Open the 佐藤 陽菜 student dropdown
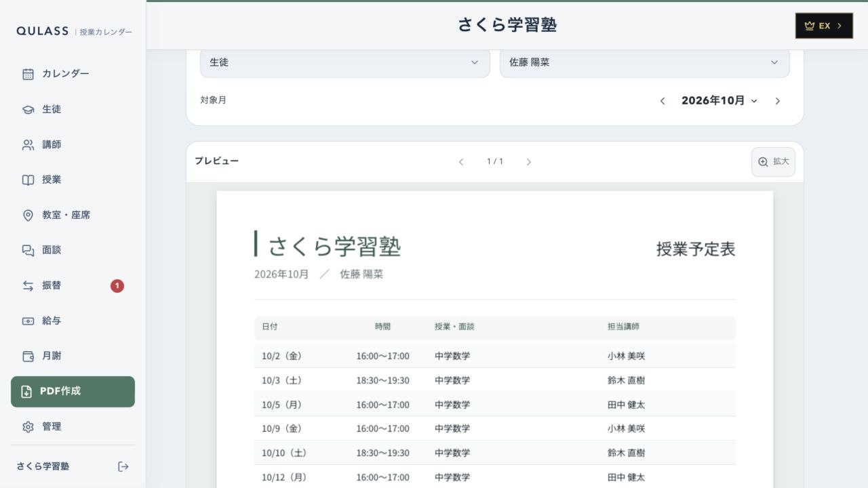Image resolution: width=868 pixels, height=488 pixels. point(644,62)
